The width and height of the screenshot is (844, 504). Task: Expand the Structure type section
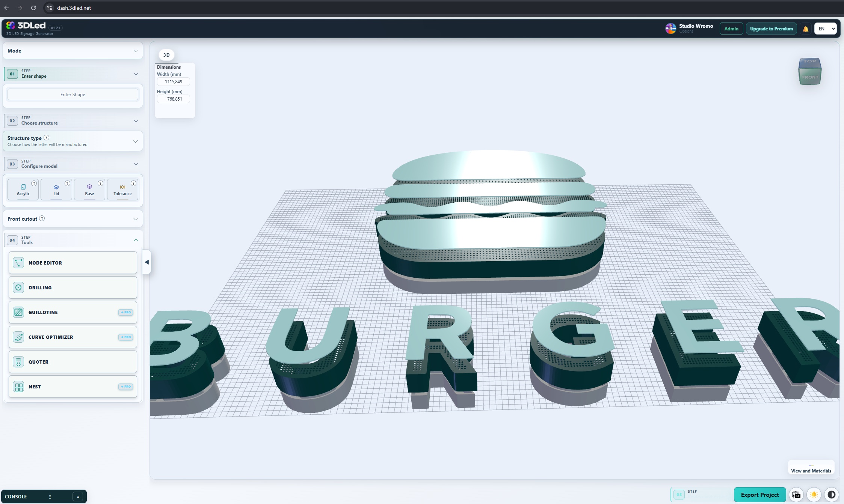pos(72,141)
